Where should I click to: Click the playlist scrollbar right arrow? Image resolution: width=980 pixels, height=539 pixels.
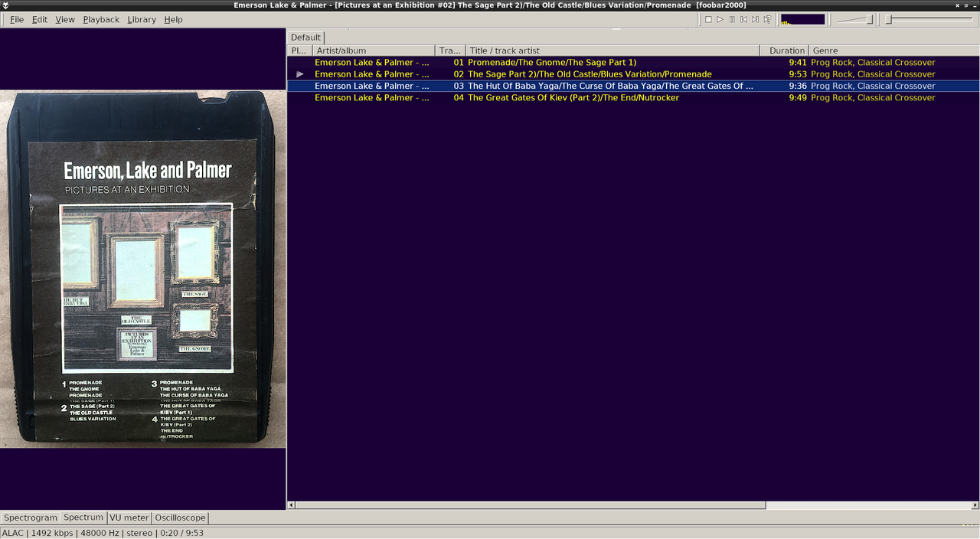975,505
